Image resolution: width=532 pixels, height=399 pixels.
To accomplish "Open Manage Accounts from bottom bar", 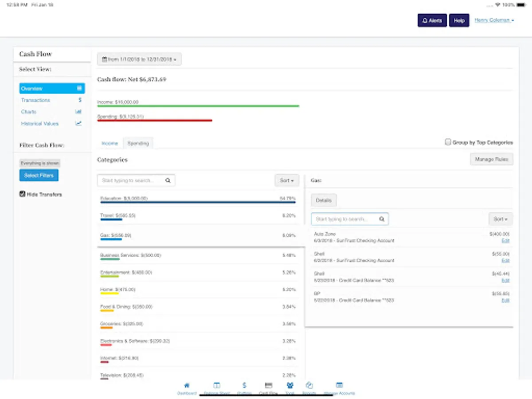I will [339, 386].
